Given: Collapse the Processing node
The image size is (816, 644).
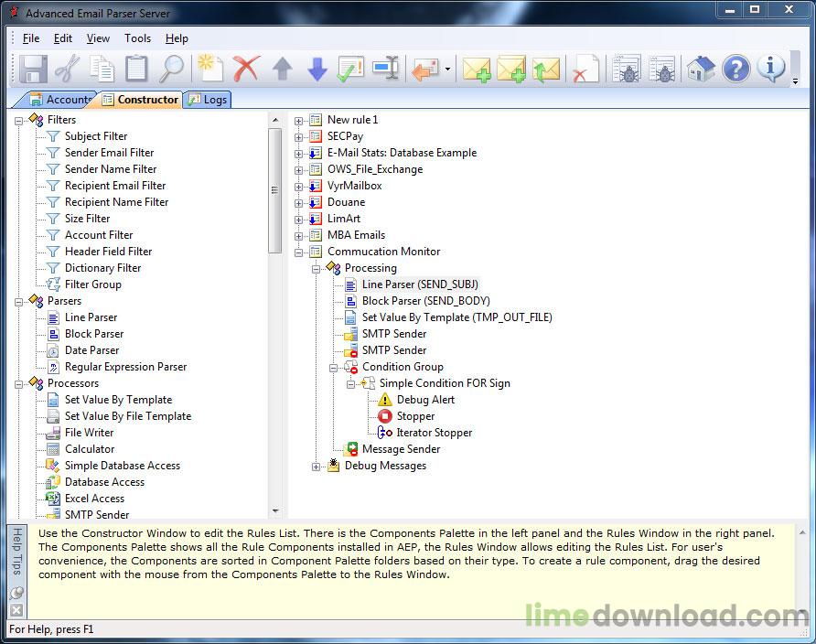Looking at the screenshot, I should [316, 269].
